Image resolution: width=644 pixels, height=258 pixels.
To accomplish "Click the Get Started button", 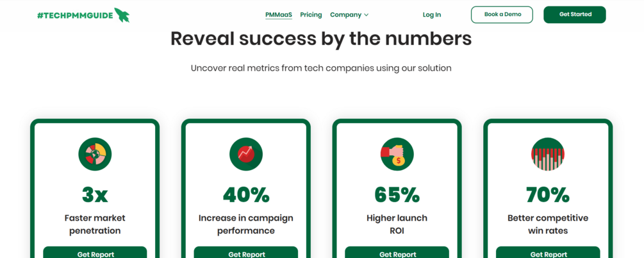I will point(574,15).
